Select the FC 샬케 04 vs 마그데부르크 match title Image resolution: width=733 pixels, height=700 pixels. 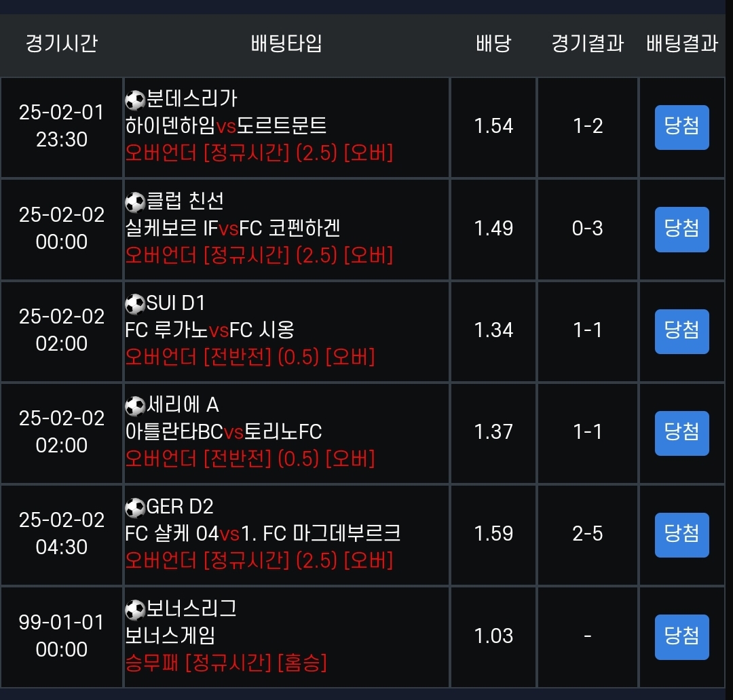click(x=263, y=534)
